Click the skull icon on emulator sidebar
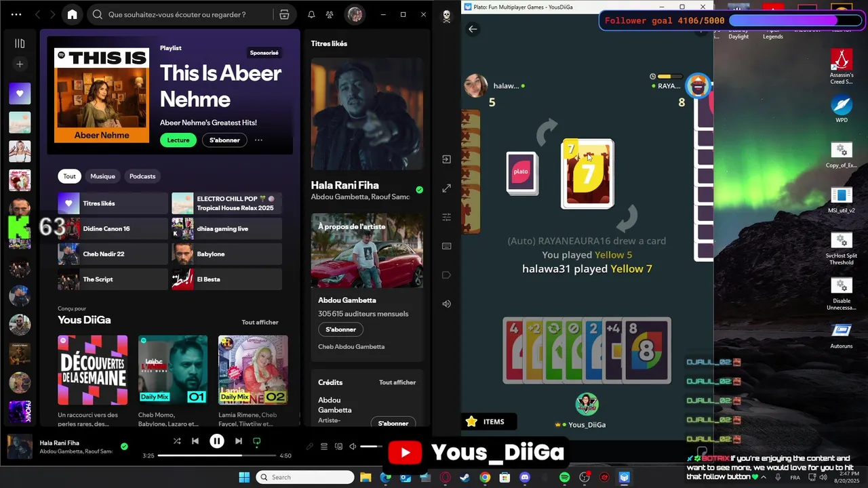 (446, 16)
